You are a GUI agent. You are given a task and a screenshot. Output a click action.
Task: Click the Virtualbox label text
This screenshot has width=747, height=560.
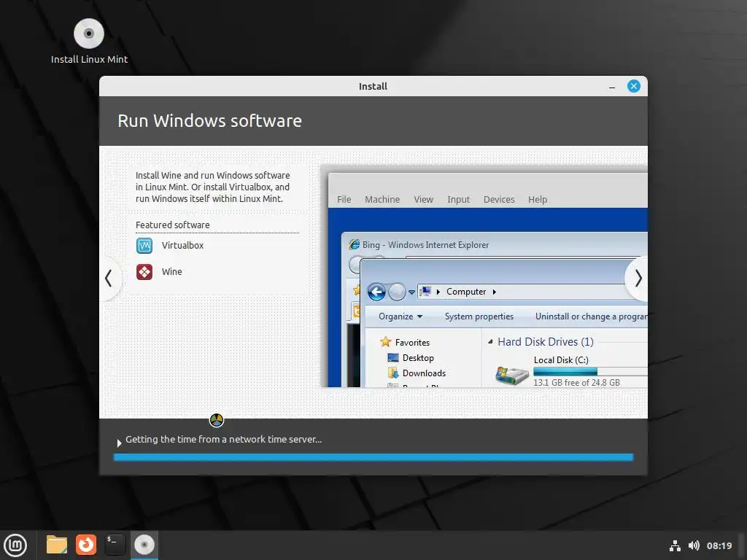(x=182, y=246)
